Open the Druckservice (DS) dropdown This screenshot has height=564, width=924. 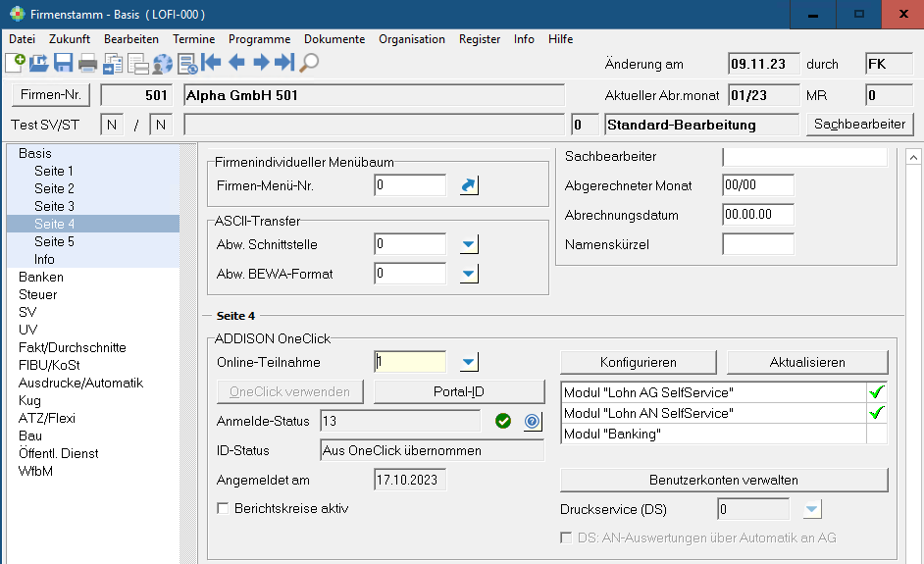point(812,509)
